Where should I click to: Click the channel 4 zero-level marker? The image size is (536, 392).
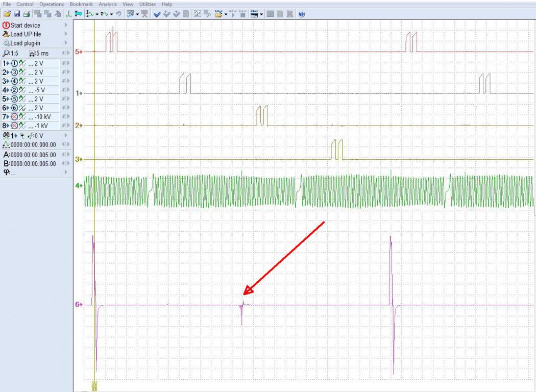79,186
